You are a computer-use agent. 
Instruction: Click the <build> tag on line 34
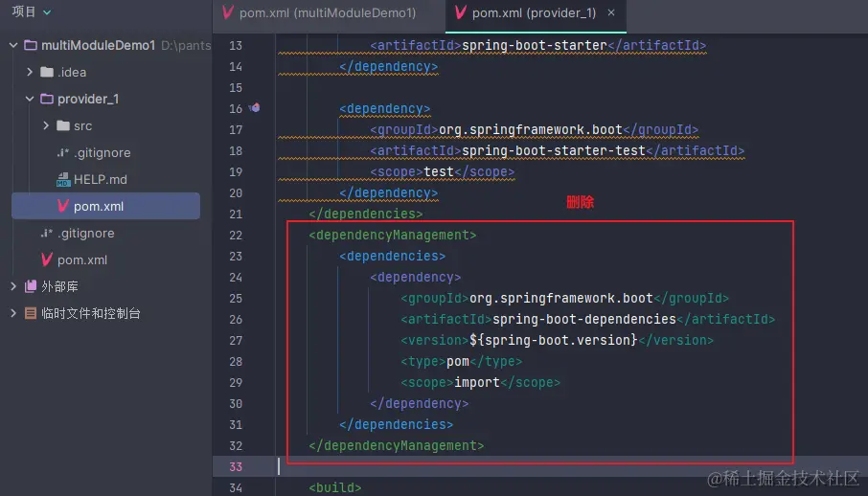click(x=335, y=487)
